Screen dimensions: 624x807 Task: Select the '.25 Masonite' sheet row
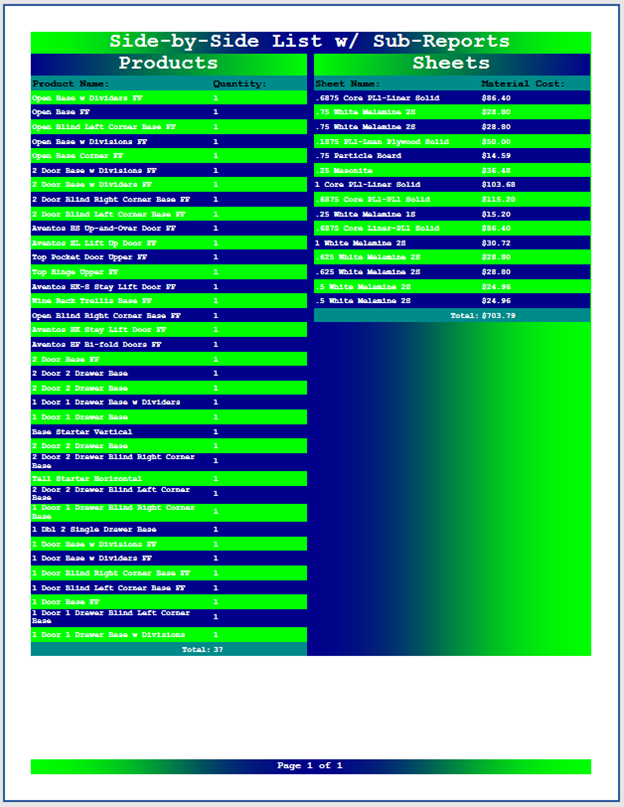(x=452, y=170)
